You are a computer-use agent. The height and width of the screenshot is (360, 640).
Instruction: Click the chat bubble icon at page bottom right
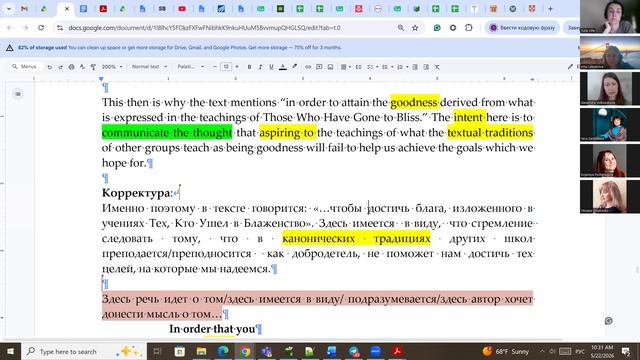click(x=608, y=321)
